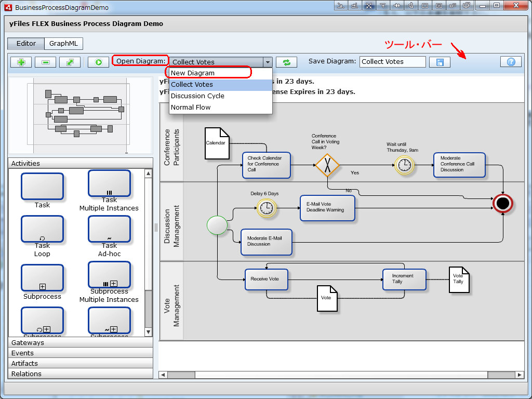The image size is (532, 399).
Task: Switch to the Editor tab
Action: click(x=26, y=44)
